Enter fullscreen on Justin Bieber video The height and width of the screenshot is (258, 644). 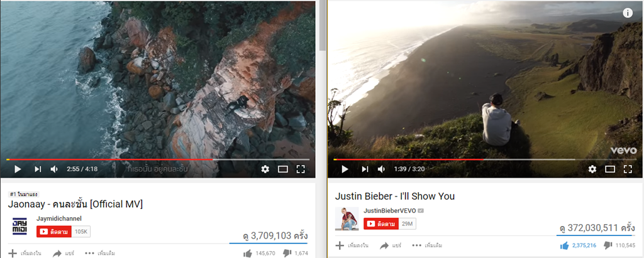[628, 169]
